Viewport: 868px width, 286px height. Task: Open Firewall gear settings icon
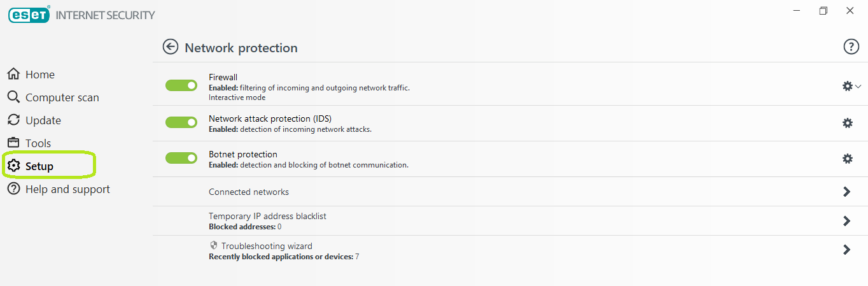pyautogui.click(x=847, y=86)
